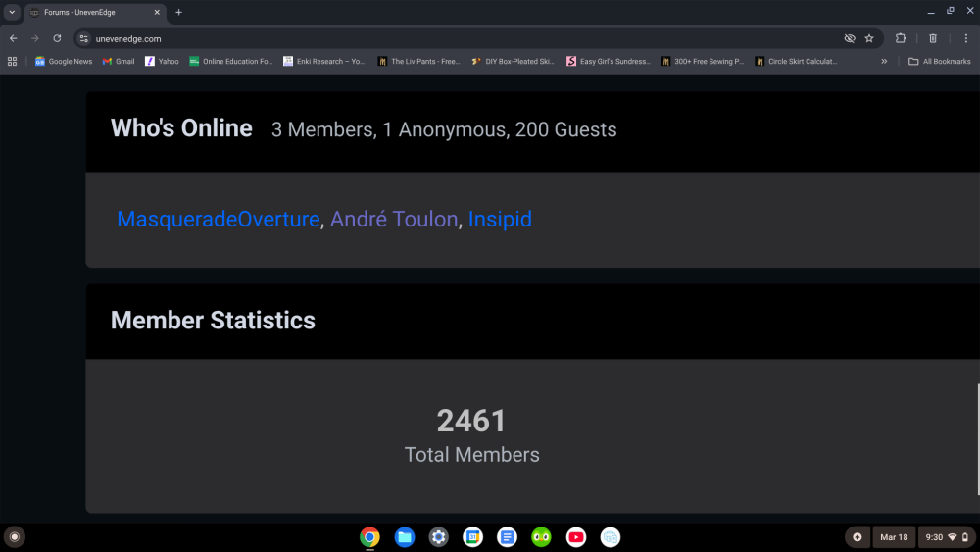This screenshot has height=552, width=980.
Task: Open the All Bookmarks folder
Action: pyautogui.click(x=940, y=61)
